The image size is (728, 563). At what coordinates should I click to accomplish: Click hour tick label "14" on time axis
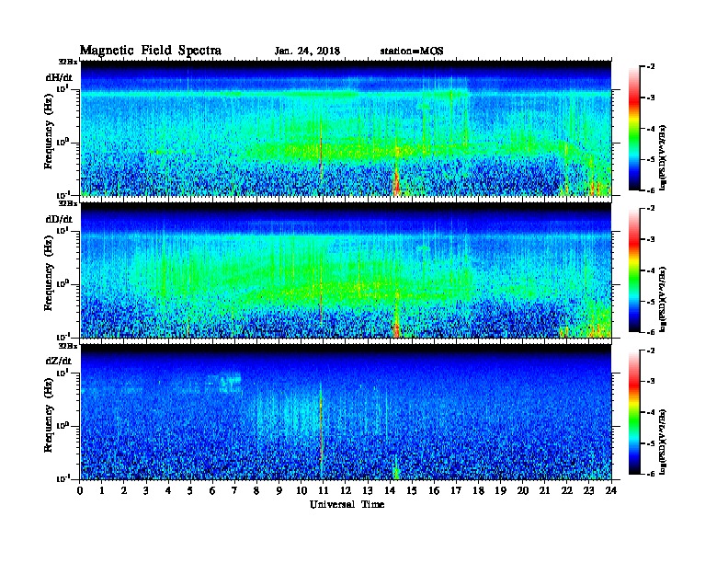point(390,490)
